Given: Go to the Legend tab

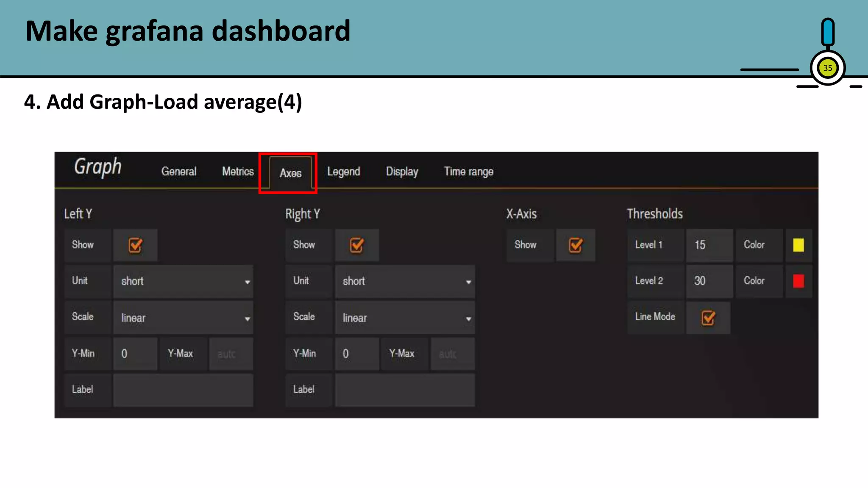Looking at the screenshot, I should [343, 172].
